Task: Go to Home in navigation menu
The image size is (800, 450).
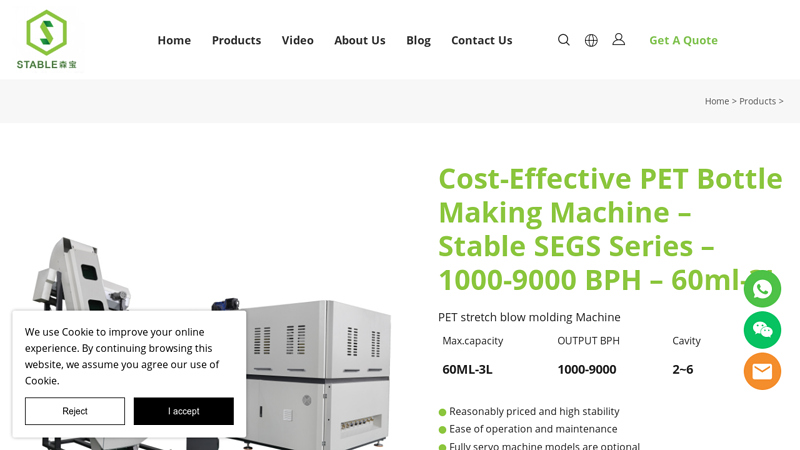Action: [x=174, y=40]
